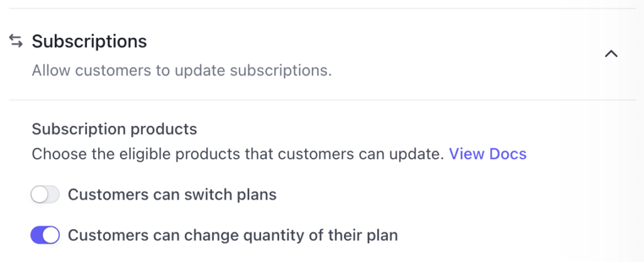Click the word "update" in Subscriptions subtitle
Image resolution: width=644 pixels, height=262 pixels.
[201, 70]
